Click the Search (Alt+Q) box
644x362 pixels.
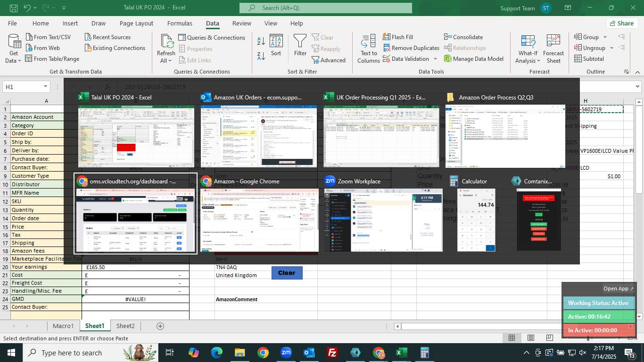(x=326, y=8)
